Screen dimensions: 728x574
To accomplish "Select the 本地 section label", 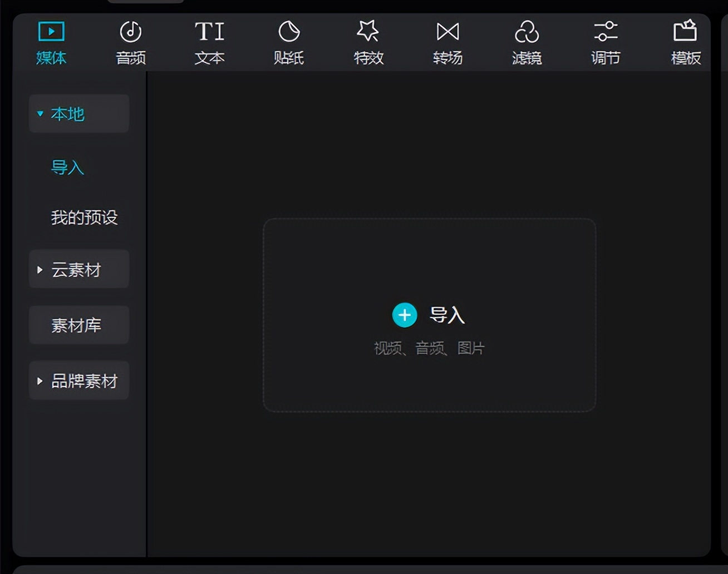I will pyautogui.click(x=67, y=113).
